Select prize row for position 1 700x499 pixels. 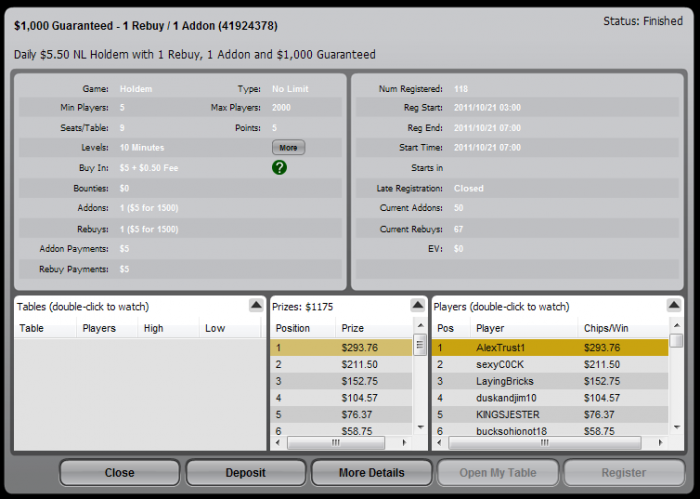coord(341,348)
